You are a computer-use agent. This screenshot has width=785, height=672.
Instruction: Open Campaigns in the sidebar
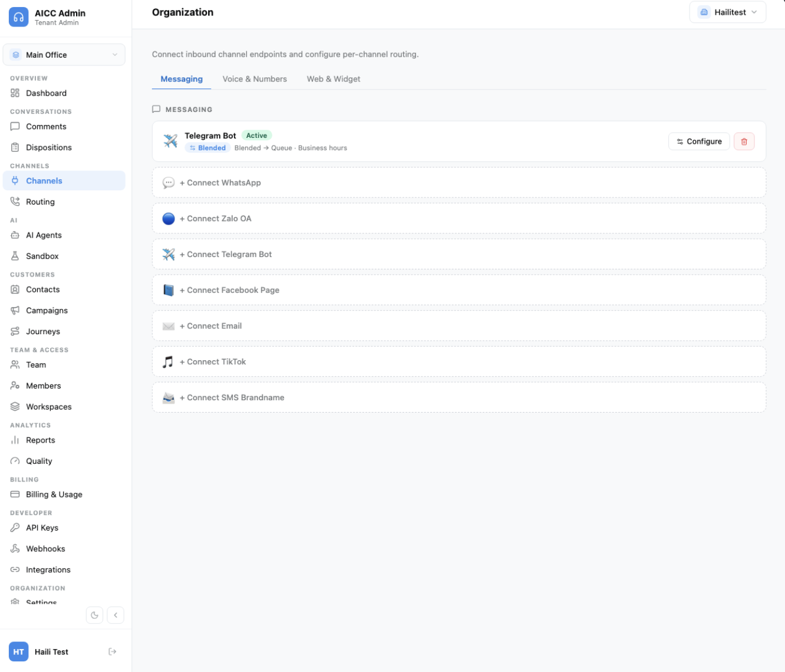(x=64, y=310)
